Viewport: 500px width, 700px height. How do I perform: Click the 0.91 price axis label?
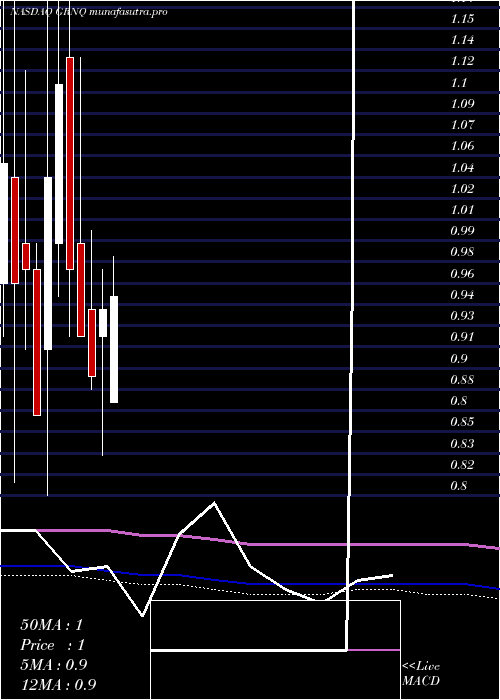[462, 337]
